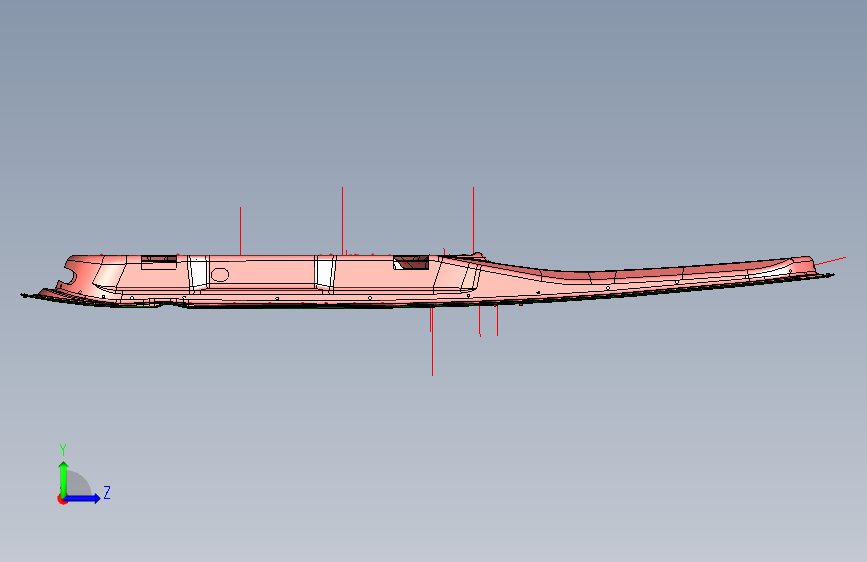Select the circular hole on the model's side face
The width and height of the screenshot is (867, 562).
coord(220,274)
